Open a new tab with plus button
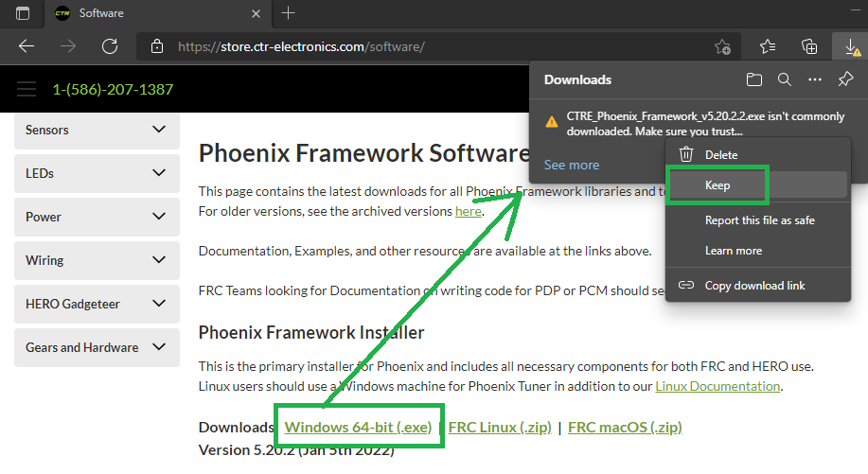 tap(288, 13)
